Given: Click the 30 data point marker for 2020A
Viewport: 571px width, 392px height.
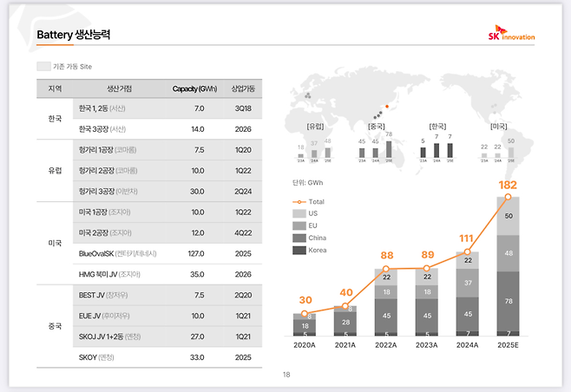Looking at the screenshot, I should point(305,313).
